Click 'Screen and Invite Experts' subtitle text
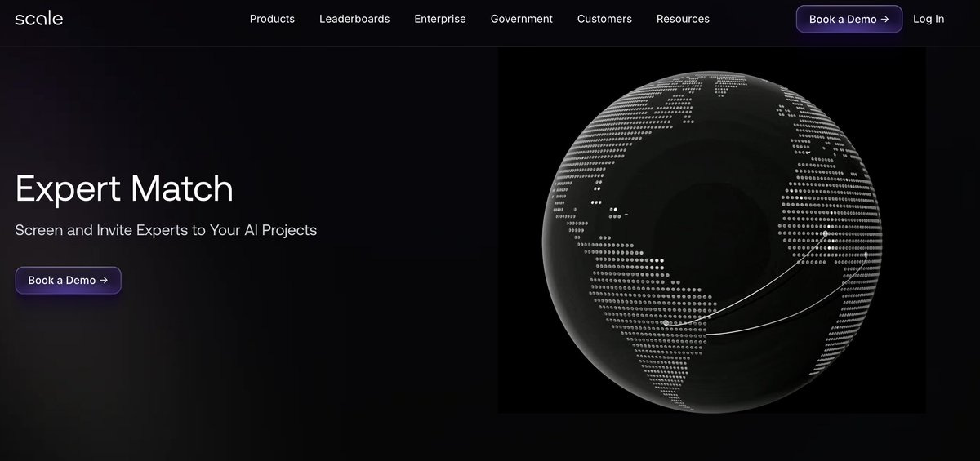The height and width of the screenshot is (461, 980). point(166,230)
